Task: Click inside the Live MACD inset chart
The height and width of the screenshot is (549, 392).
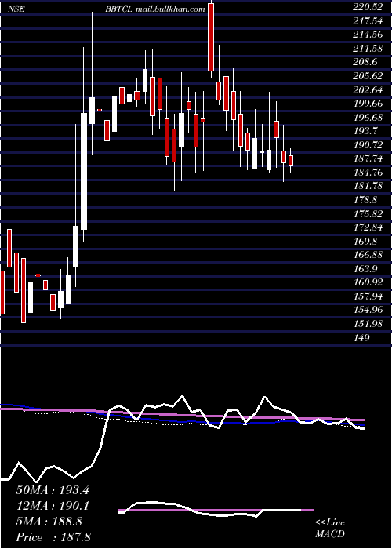Action: coord(216,510)
